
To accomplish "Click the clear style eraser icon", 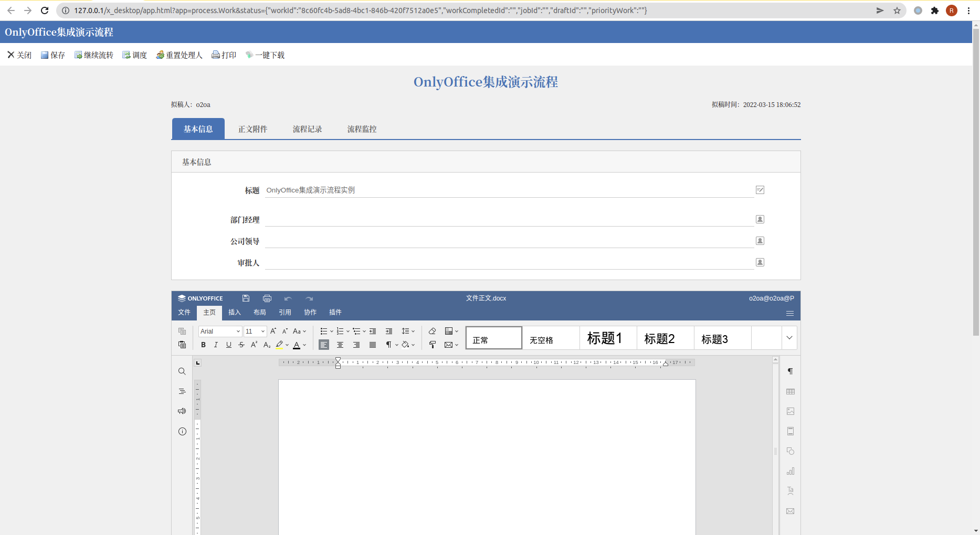I will point(432,331).
